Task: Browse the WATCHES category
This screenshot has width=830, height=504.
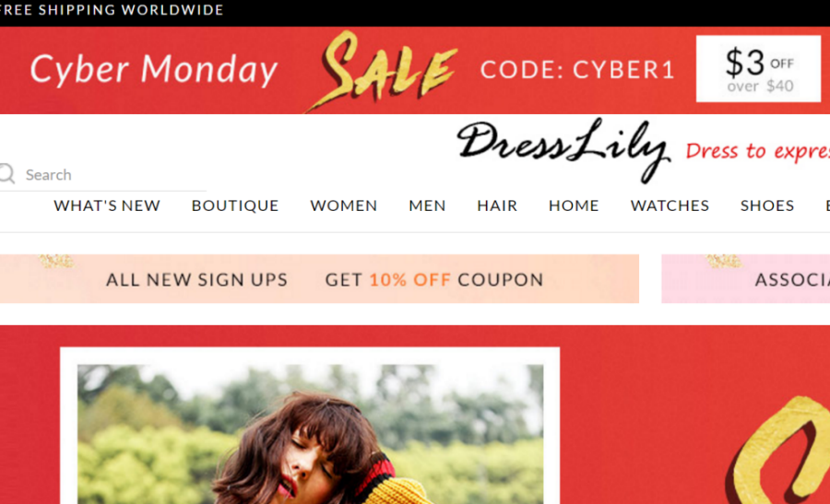Action: [670, 205]
